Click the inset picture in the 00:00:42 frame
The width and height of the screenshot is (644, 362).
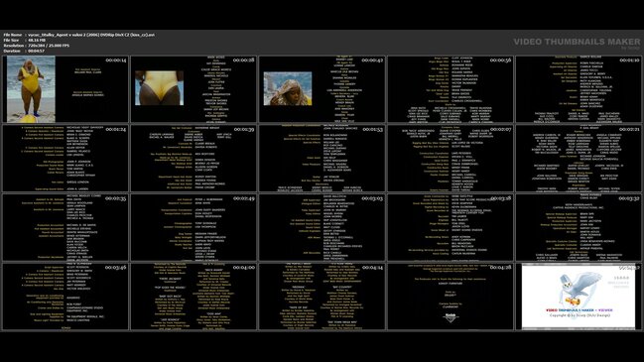(288, 88)
